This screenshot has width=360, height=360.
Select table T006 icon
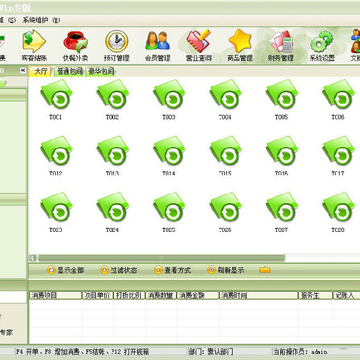338,95
